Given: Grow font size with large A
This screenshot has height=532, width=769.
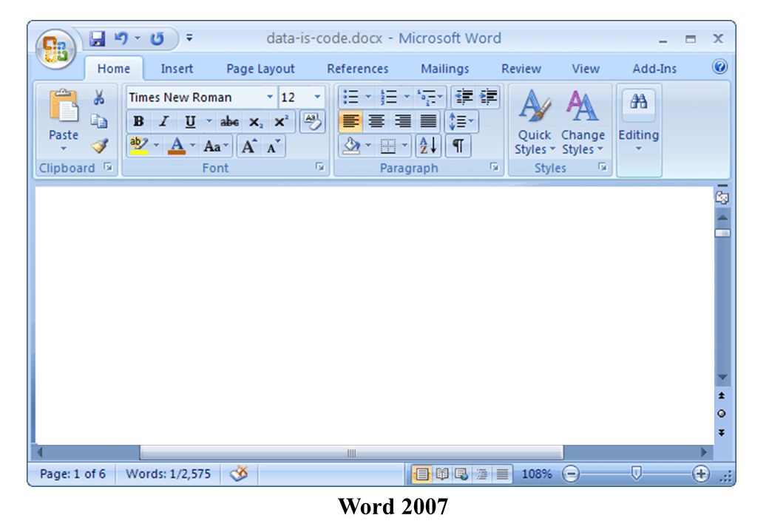Looking at the screenshot, I should [249, 146].
